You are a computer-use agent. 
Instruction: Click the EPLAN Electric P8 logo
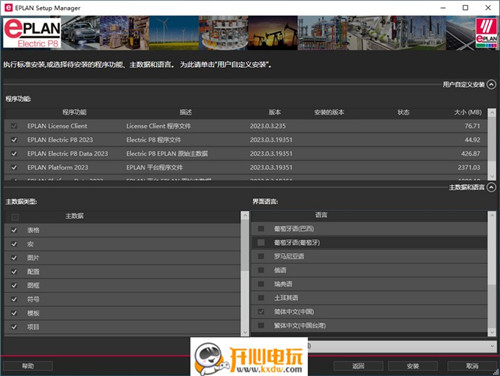[x=32, y=33]
